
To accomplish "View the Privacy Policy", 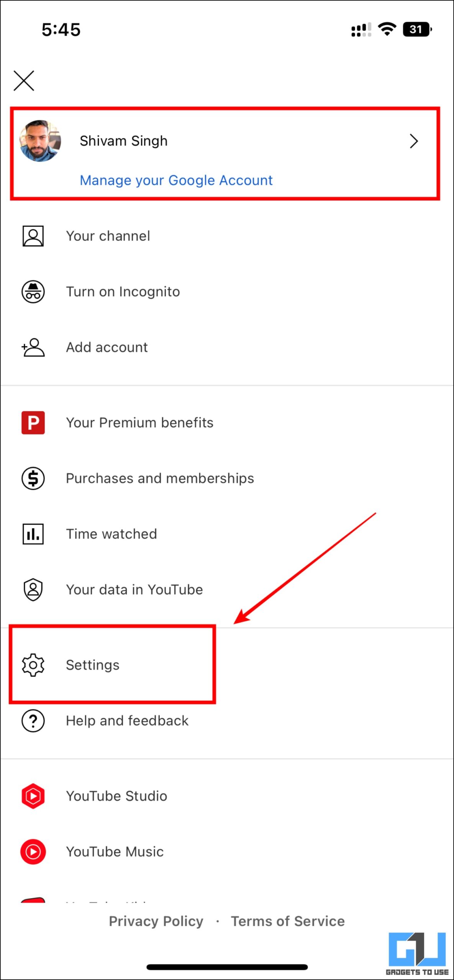I will click(x=156, y=921).
